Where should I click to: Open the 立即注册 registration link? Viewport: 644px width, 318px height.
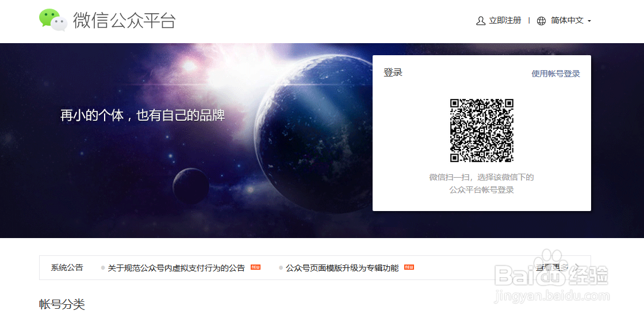point(505,21)
